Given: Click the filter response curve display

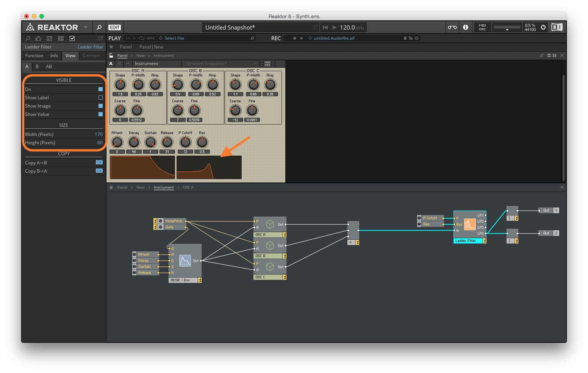Looking at the screenshot, I should (x=209, y=167).
